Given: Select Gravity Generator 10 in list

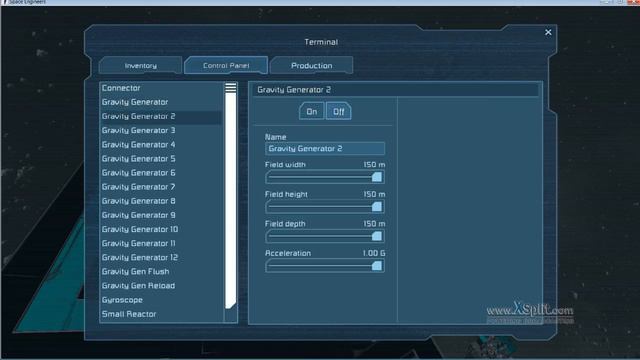Looking at the screenshot, I should point(161,229).
